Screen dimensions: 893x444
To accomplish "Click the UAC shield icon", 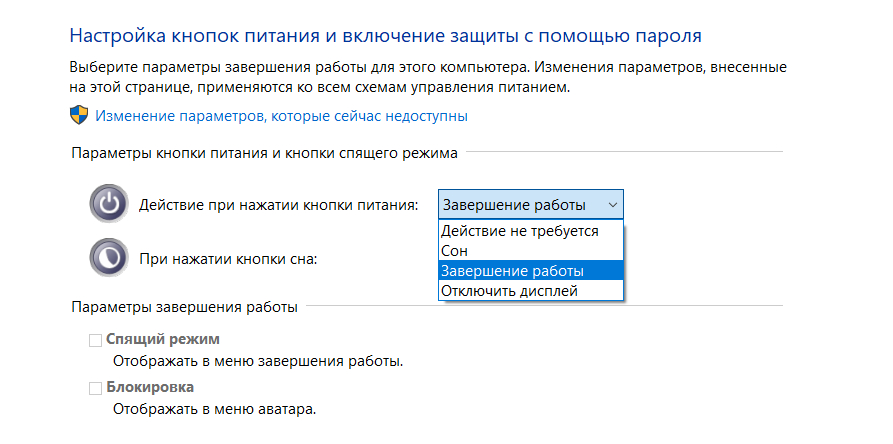I will (79, 115).
